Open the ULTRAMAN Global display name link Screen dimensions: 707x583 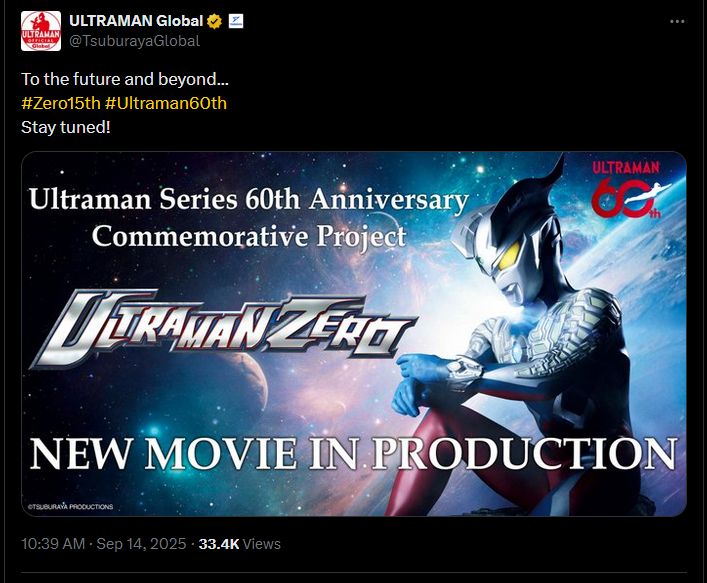point(136,21)
